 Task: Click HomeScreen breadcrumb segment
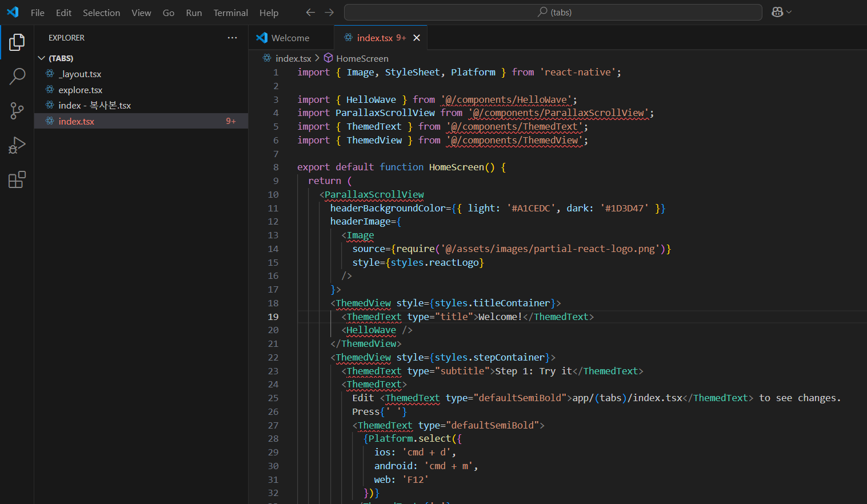click(x=362, y=58)
